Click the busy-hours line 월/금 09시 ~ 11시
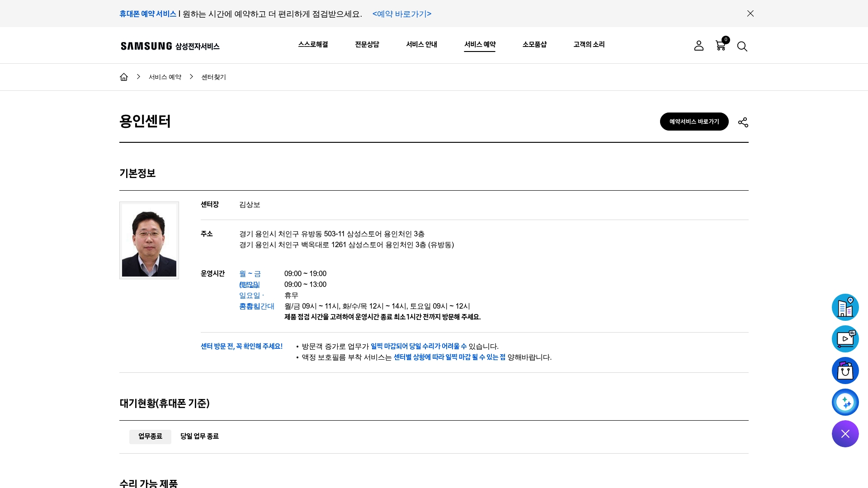 tap(377, 306)
